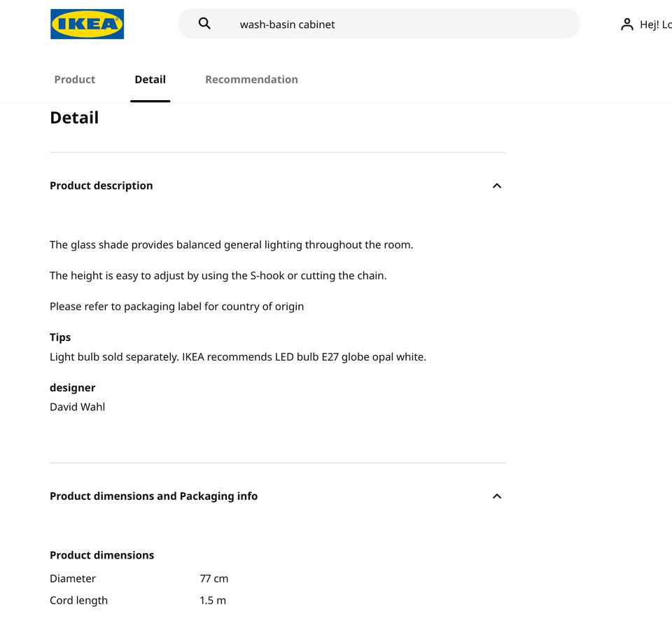Click the country of origin note
This screenshot has width=672, height=621.
click(177, 307)
